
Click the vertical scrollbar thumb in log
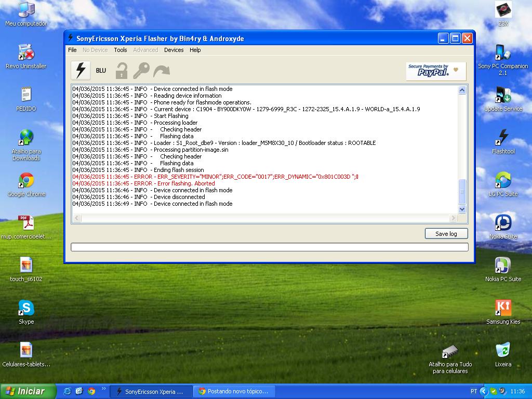coord(462,191)
